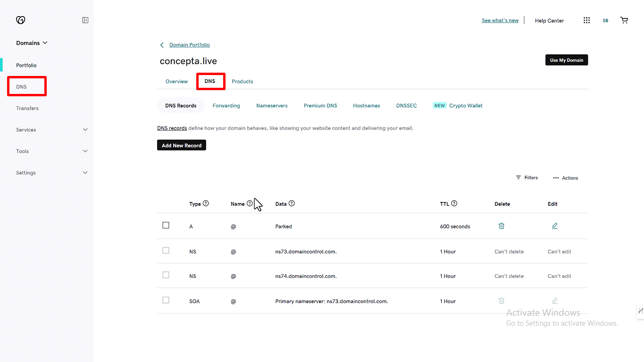Open Transfers in the sidebar
The width and height of the screenshot is (644, 362).
[27, 109]
